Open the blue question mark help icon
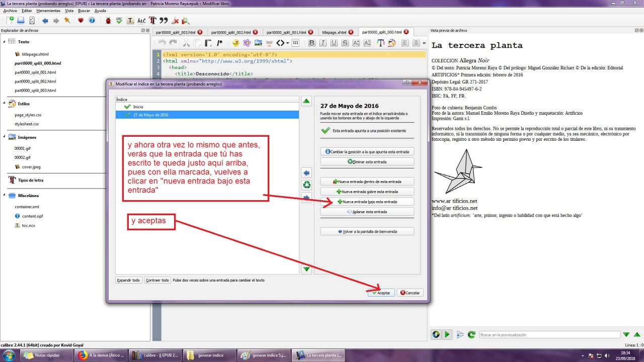The height and width of the screenshot is (362, 644). point(92,21)
